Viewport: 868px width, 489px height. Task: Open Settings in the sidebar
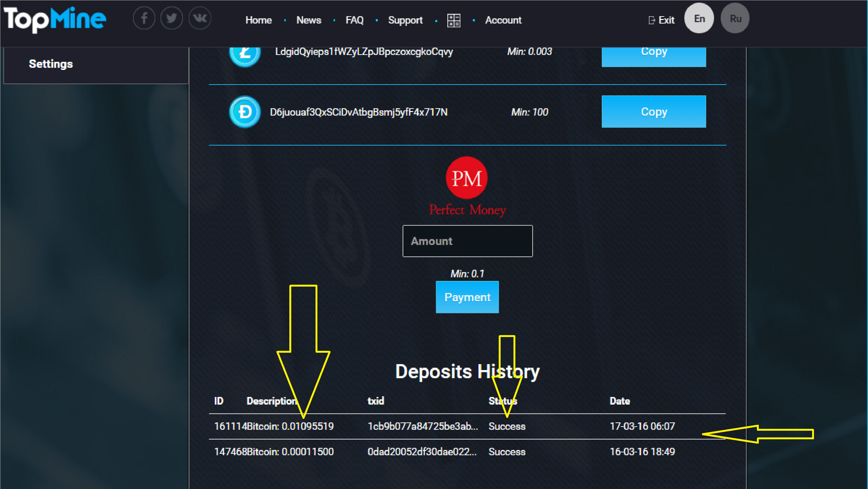50,64
